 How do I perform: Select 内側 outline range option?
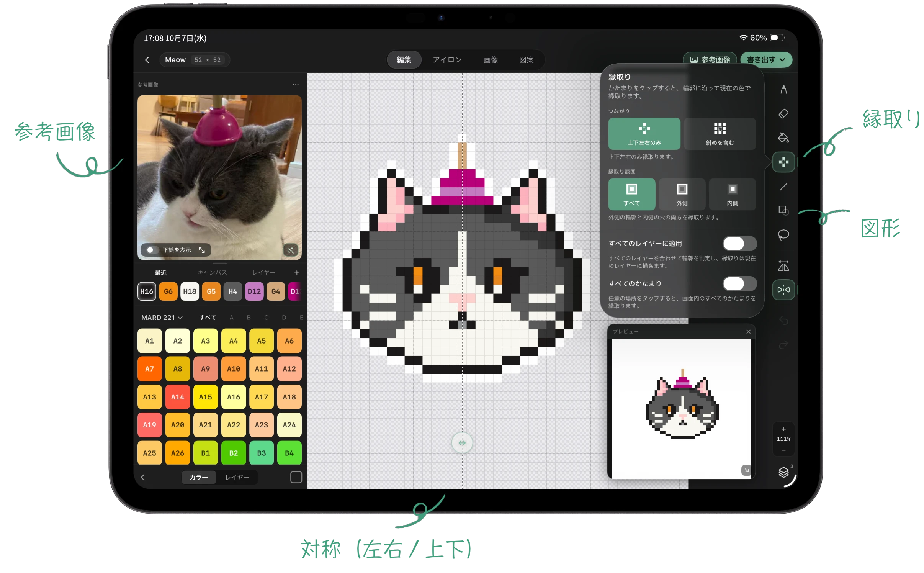pos(732,194)
